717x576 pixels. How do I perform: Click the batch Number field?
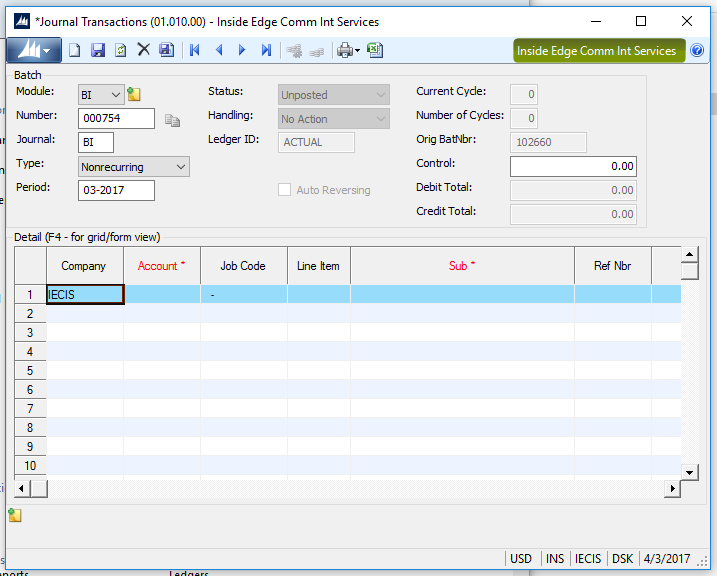(x=116, y=119)
